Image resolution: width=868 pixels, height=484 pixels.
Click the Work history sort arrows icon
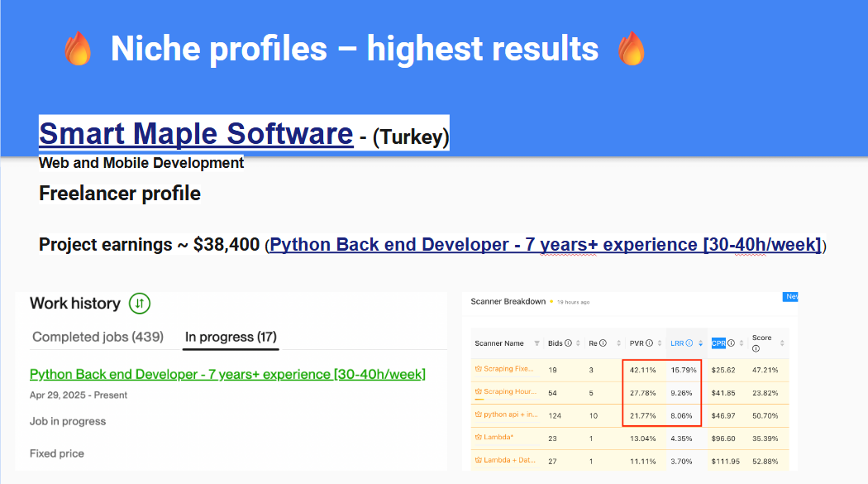(140, 304)
